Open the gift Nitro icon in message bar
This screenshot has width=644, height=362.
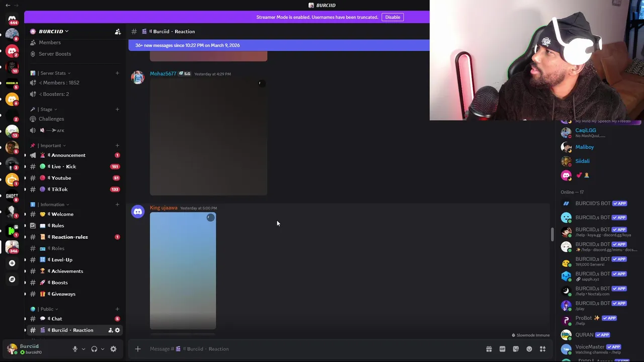pos(489,349)
